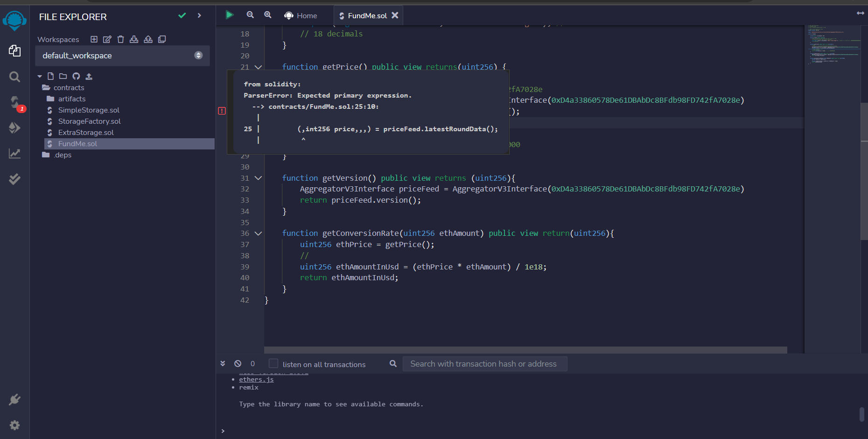Click the download workspaces icon
Screen dimensions: 868x439
pyautogui.click(x=134, y=39)
